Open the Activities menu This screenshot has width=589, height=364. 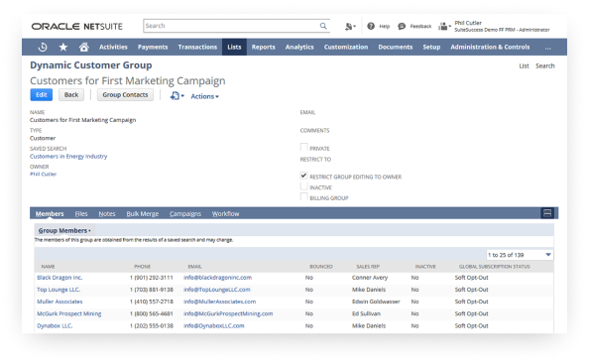[113, 47]
